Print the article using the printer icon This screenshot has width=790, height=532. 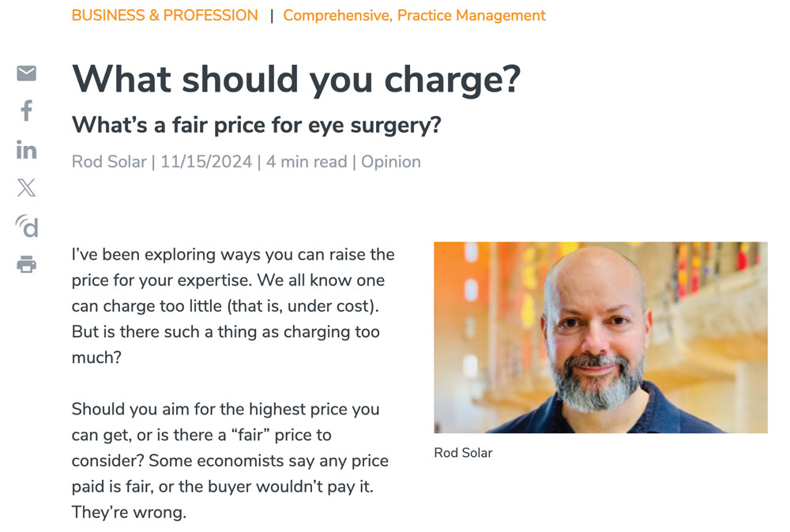(x=26, y=264)
